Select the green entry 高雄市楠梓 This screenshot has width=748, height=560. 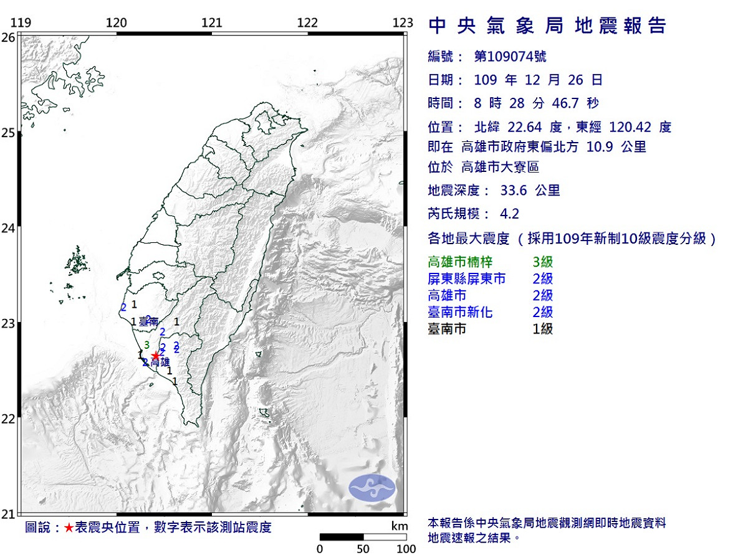pos(461,262)
